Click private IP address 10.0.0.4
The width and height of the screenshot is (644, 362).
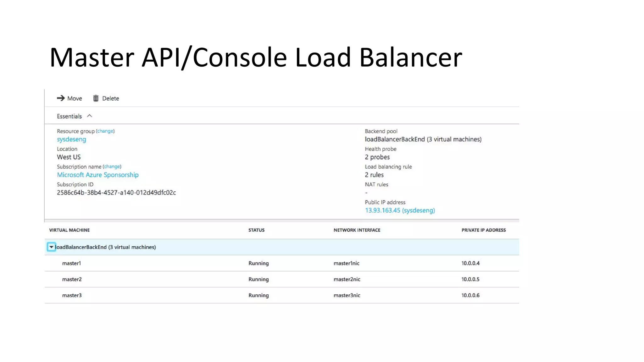click(x=470, y=263)
